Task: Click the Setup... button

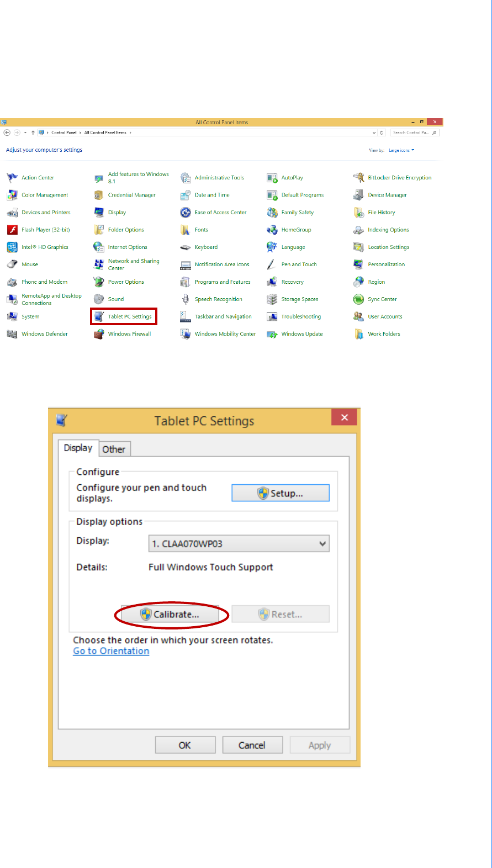Action: click(x=281, y=493)
